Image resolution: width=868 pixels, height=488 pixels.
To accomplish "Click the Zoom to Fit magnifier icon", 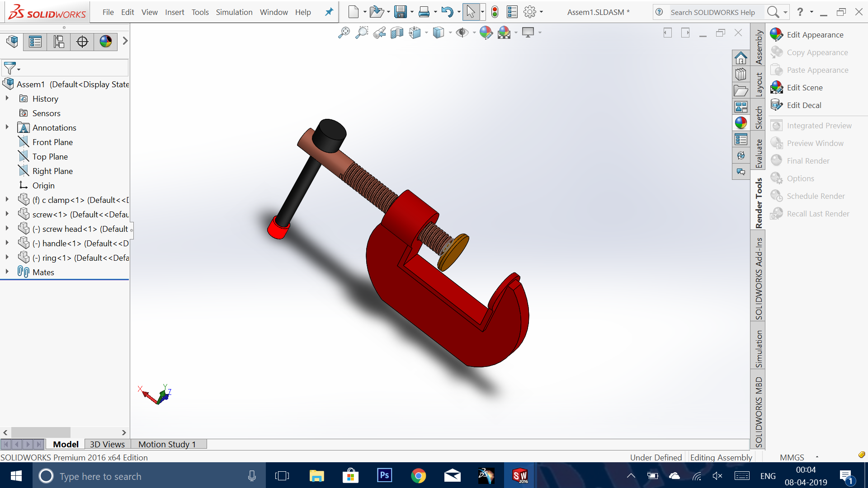I will pos(344,33).
